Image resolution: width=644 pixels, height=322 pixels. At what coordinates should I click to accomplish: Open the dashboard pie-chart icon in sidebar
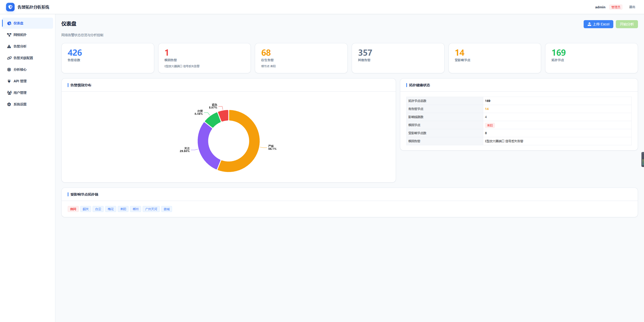9,23
